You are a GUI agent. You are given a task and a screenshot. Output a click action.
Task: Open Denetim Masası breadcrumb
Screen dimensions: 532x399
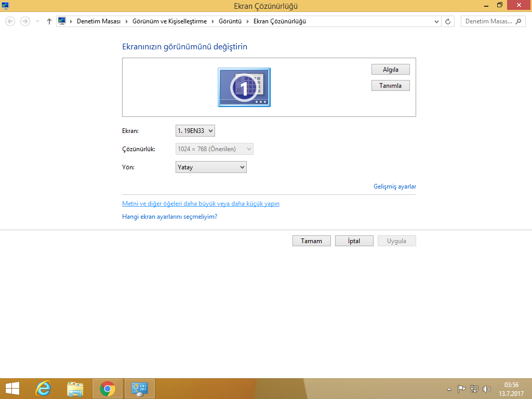(x=98, y=21)
